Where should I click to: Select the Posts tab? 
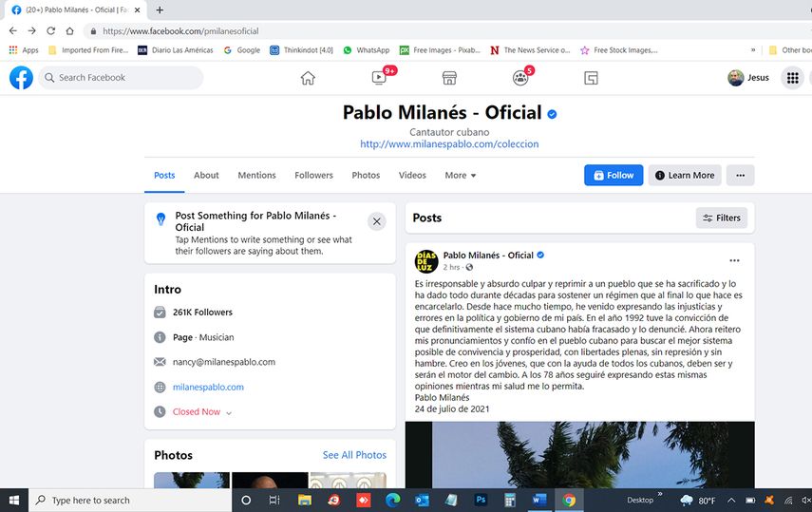point(164,175)
